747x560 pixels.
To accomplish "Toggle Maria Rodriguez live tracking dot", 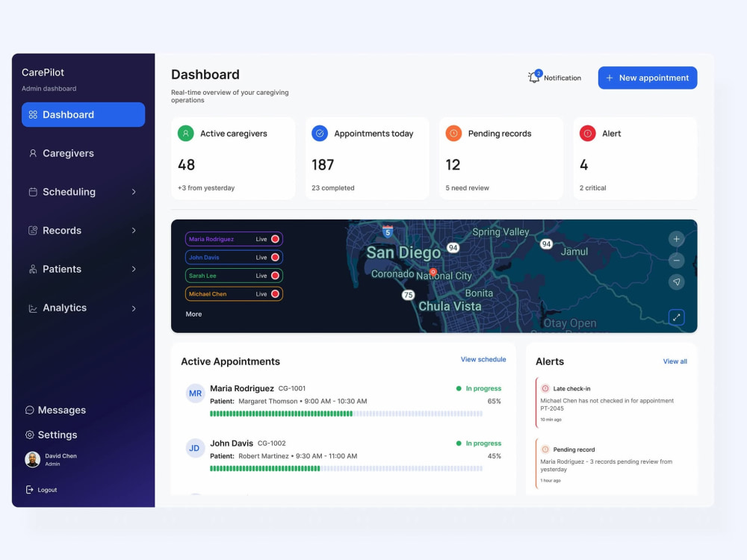I will pyautogui.click(x=275, y=239).
